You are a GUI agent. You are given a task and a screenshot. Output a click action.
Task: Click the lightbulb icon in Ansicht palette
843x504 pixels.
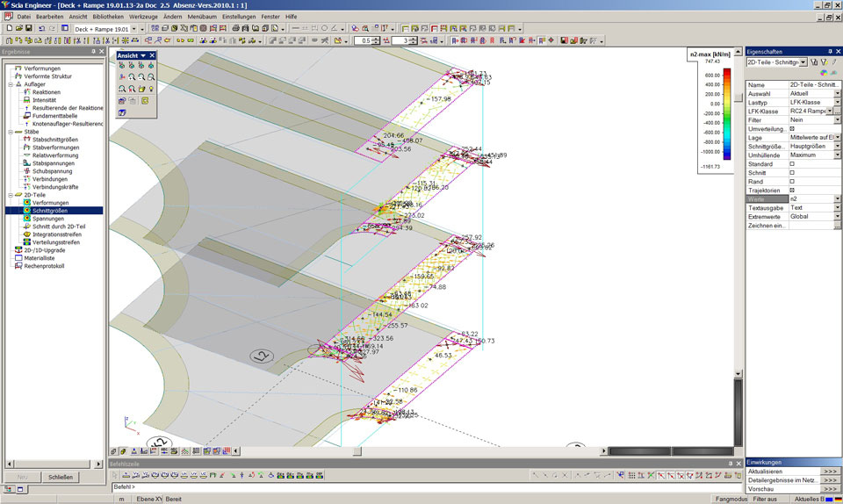[x=151, y=89]
